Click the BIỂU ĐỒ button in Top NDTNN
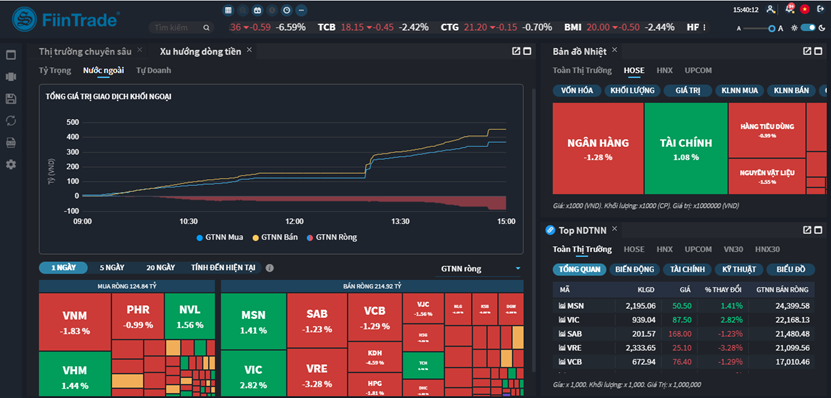The height and width of the screenshot is (398, 831). [791, 269]
